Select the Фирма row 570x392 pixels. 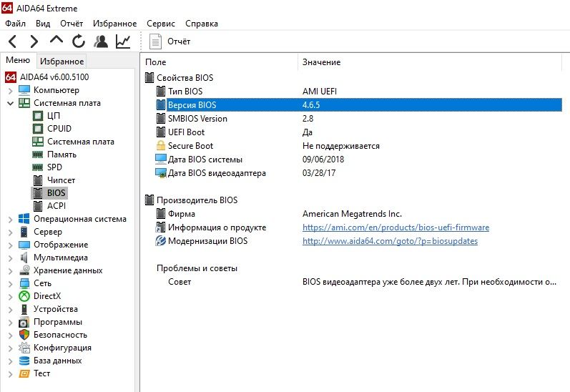pos(359,214)
